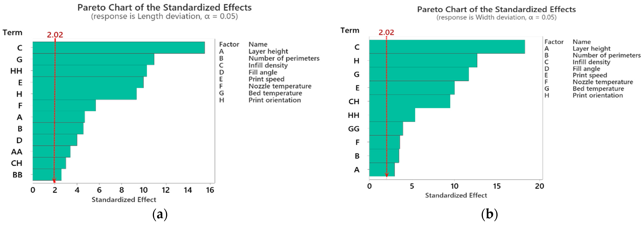Click "Bed temperature" in the Width chart legend
Screen dimensions: 644x226
598,89
